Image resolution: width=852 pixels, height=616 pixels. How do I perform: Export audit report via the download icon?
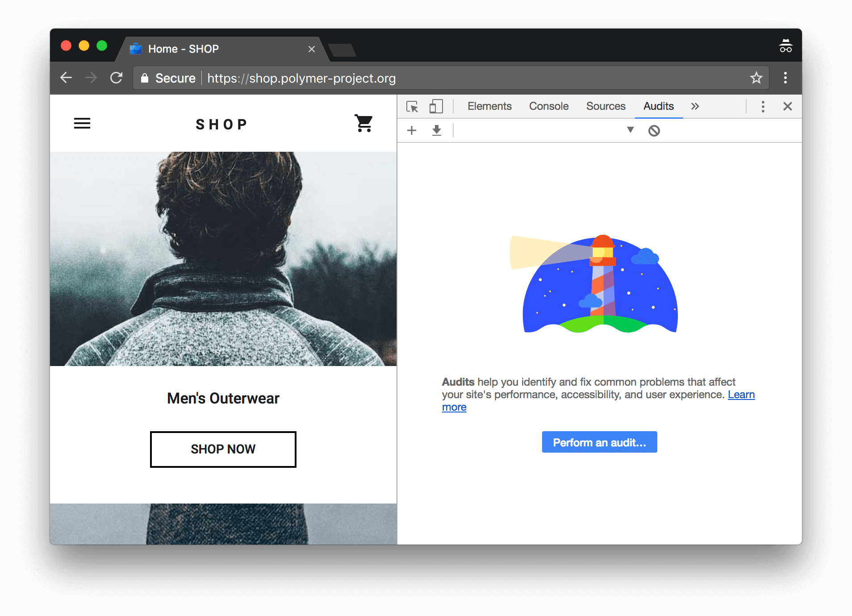point(436,130)
